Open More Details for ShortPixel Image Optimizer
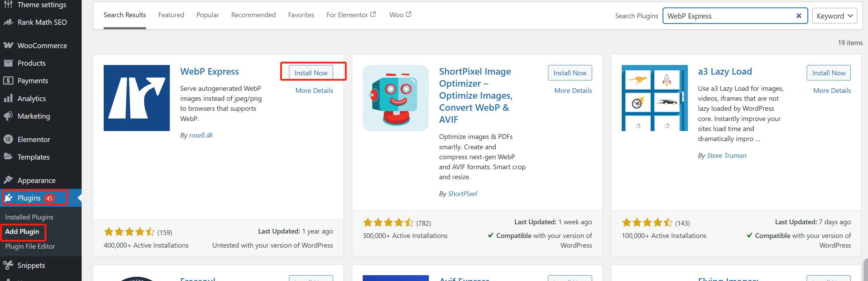 click(x=573, y=90)
